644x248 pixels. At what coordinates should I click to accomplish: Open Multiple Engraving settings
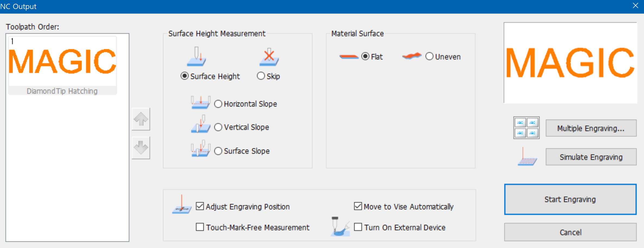tap(591, 128)
